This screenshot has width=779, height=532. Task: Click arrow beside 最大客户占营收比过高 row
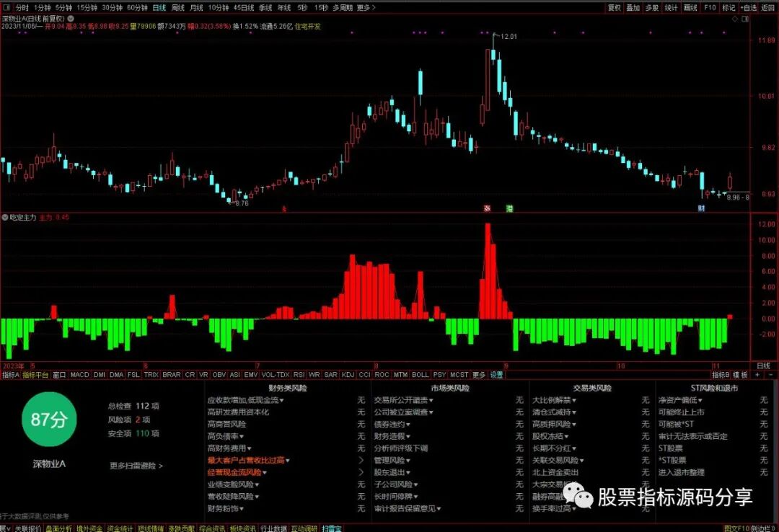point(361,461)
